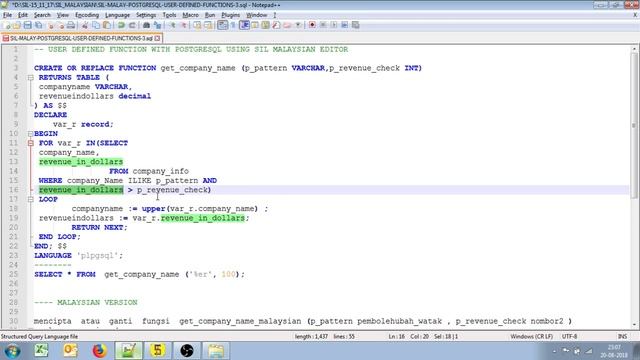This screenshot has width=640, height=360.
Task: Open the File menu
Action: pyautogui.click(x=7, y=15)
